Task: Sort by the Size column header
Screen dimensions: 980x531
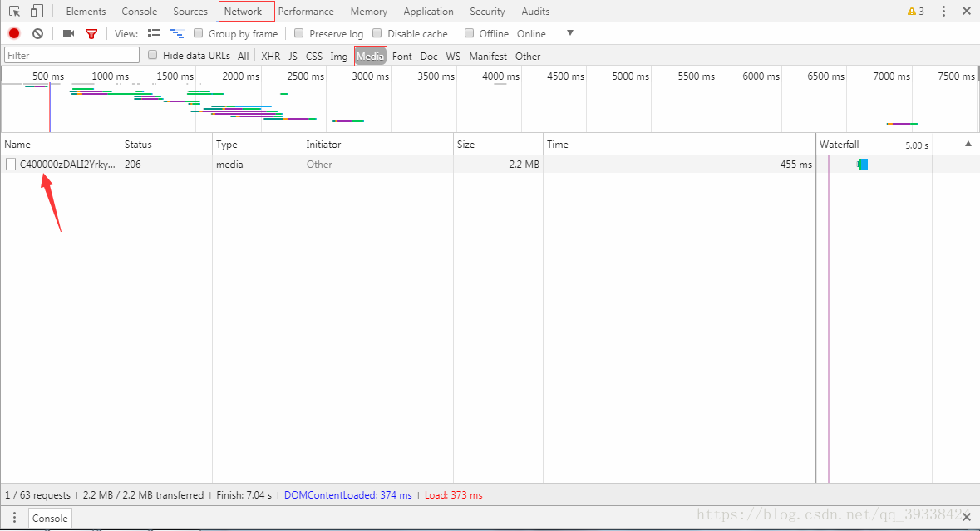Action: 498,145
